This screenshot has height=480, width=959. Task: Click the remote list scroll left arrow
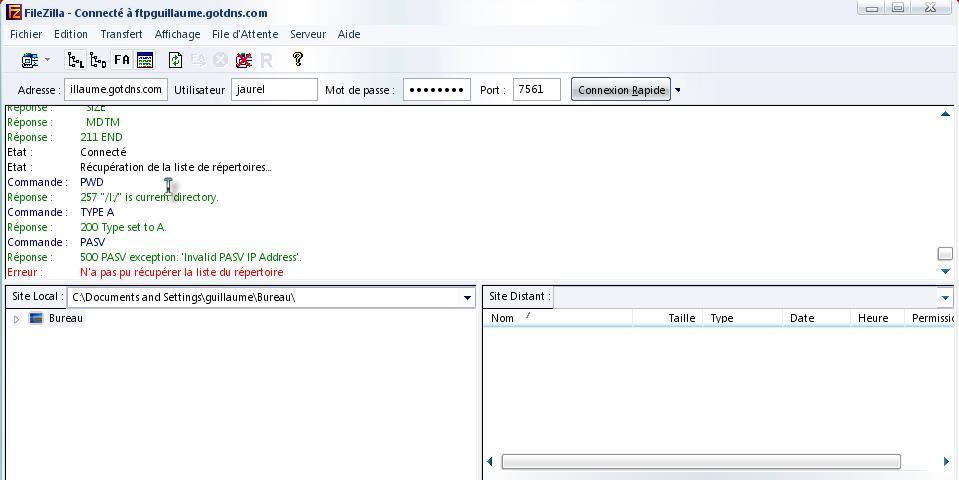pos(490,462)
